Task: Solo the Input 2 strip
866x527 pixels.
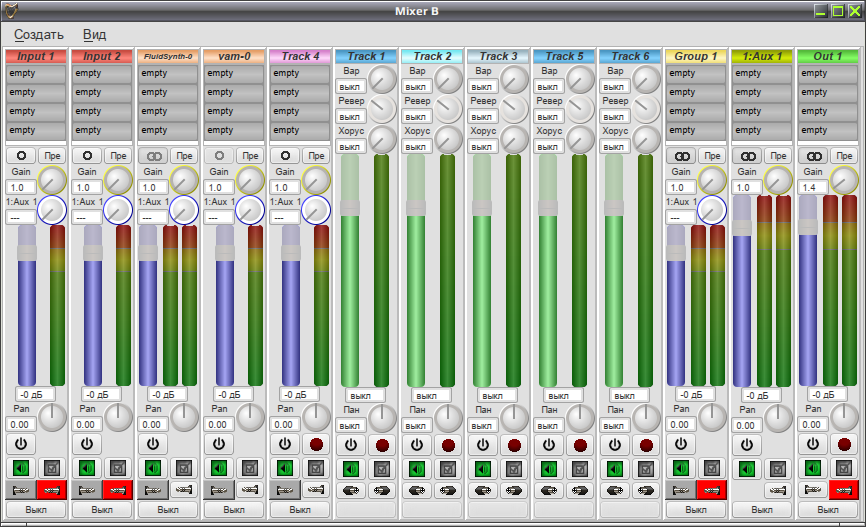Action: 118,468
